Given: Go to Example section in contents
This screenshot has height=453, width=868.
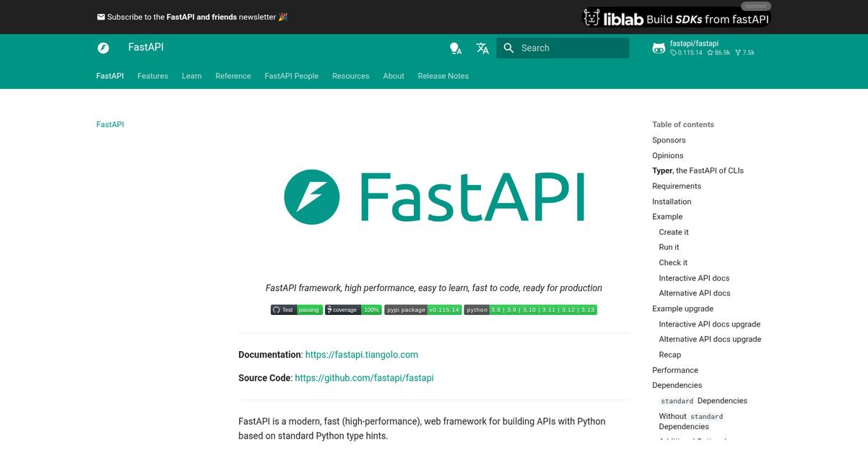Looking at the screenshot, I should point(667,217).
